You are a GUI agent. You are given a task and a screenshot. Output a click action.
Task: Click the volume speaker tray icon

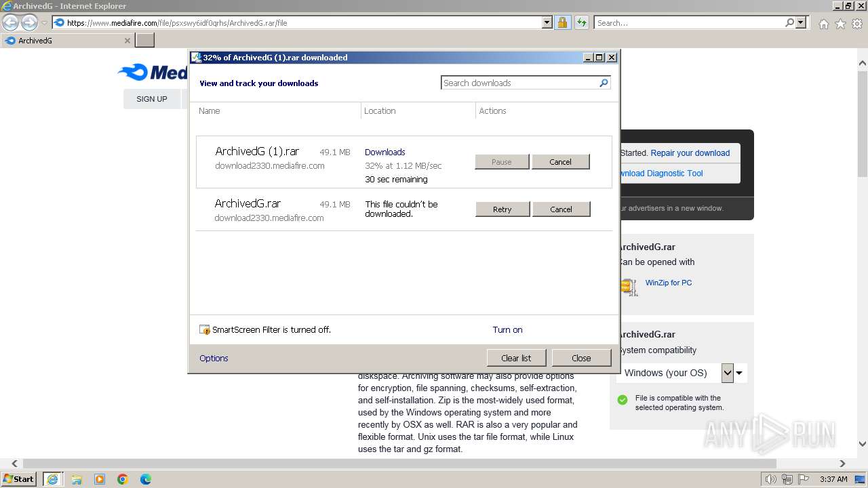point(771,479)
